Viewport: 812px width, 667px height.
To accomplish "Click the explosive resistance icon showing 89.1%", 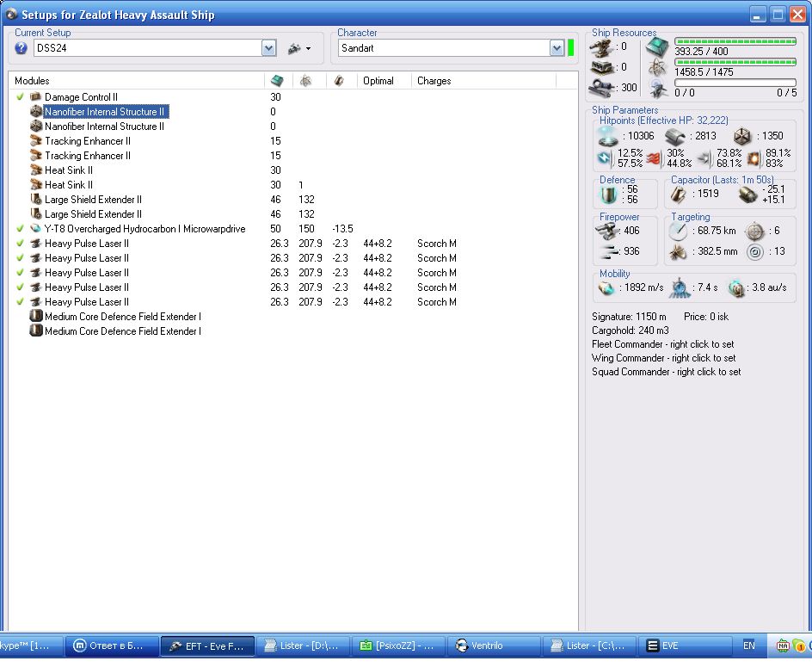I will pyautogui.click(x=754, y=158).
